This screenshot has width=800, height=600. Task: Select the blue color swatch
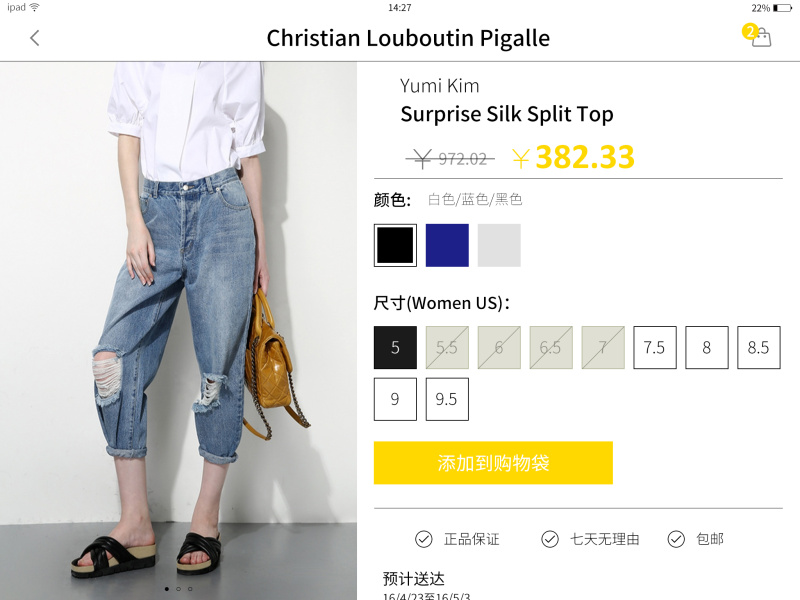click(447, 245)
